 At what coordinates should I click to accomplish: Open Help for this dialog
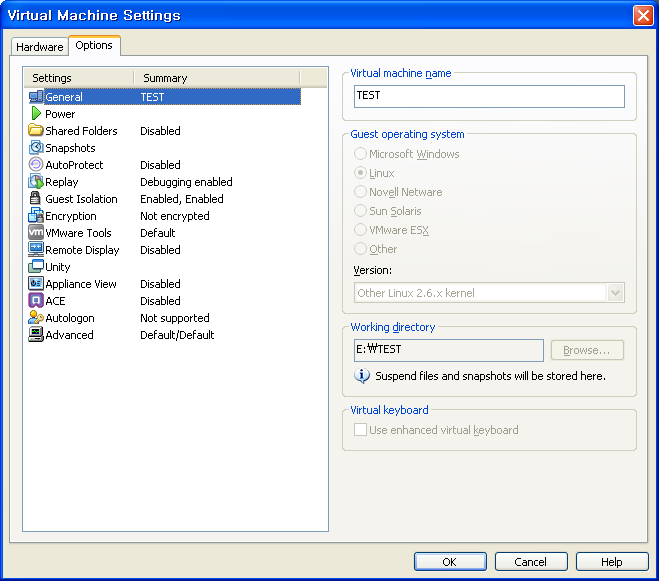[x=612, y=562]
